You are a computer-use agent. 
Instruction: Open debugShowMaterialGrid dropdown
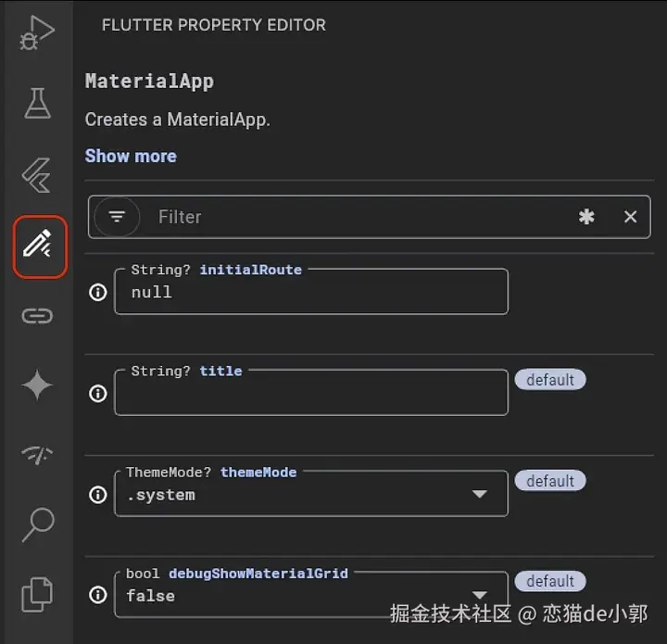pos(311,595)
